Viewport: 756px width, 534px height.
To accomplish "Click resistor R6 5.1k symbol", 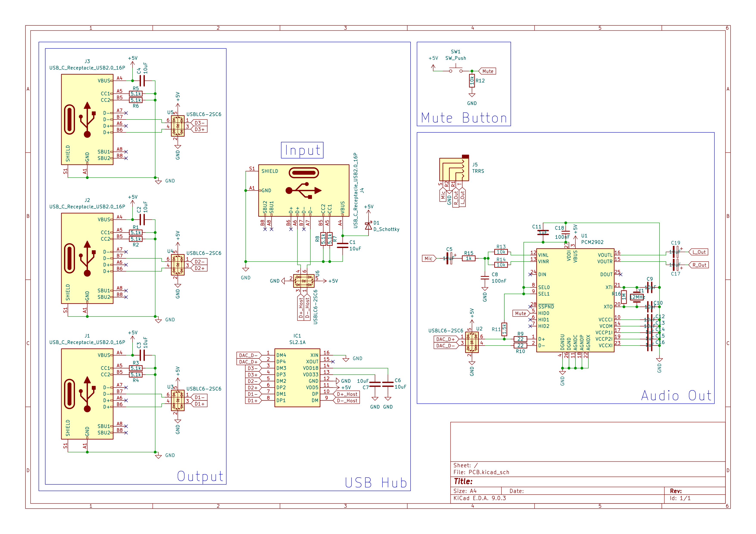I will click(136, 100).
